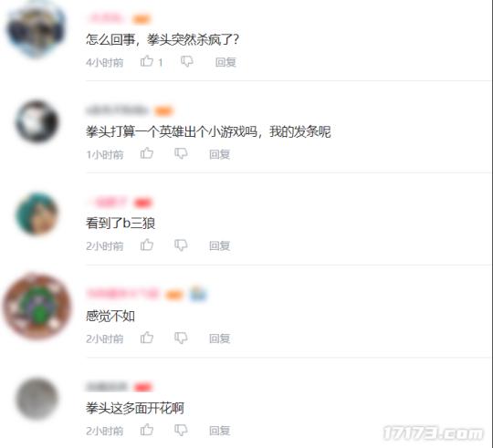Open the green-haired avatar beside "看到了b三狼"
This screenshot has width=493, height=448.
[37, 214]
